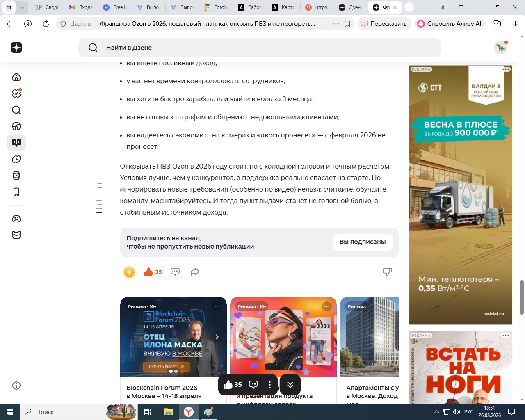Screen dimensions: 525x420
Task: Open the tab list dropdown chevron
Action: [x=22, y=7]
